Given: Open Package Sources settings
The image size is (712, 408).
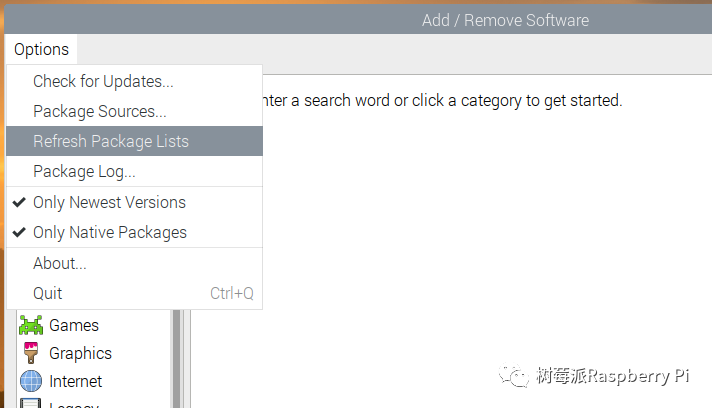Looking at the screenshot, I should point(100,111).
